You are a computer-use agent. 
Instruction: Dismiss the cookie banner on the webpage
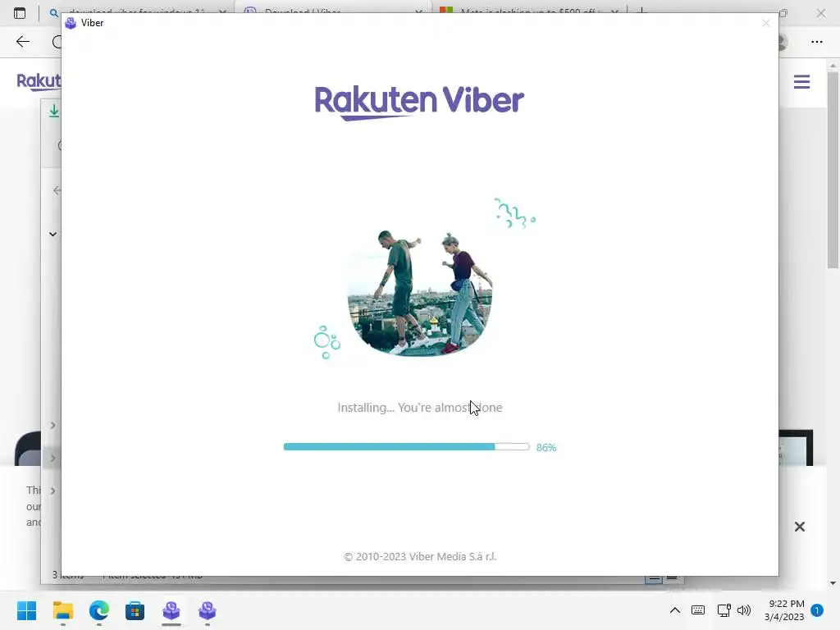[800, 527]
